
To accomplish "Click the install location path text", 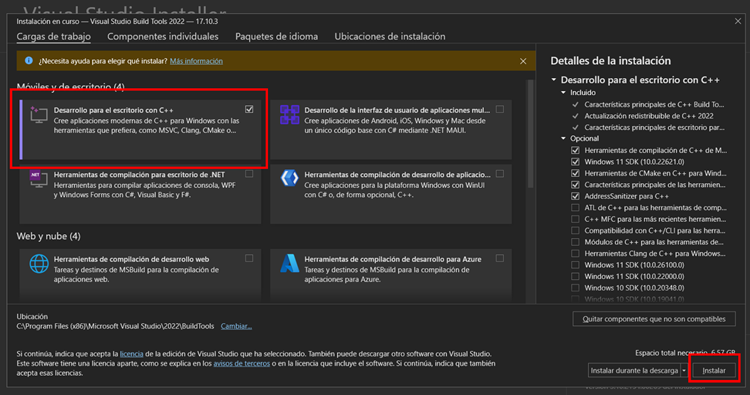I will coord(115,326).
